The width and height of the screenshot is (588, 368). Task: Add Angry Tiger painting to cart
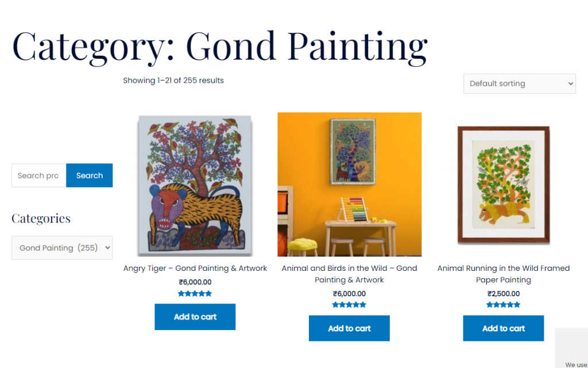click(195, 317)
